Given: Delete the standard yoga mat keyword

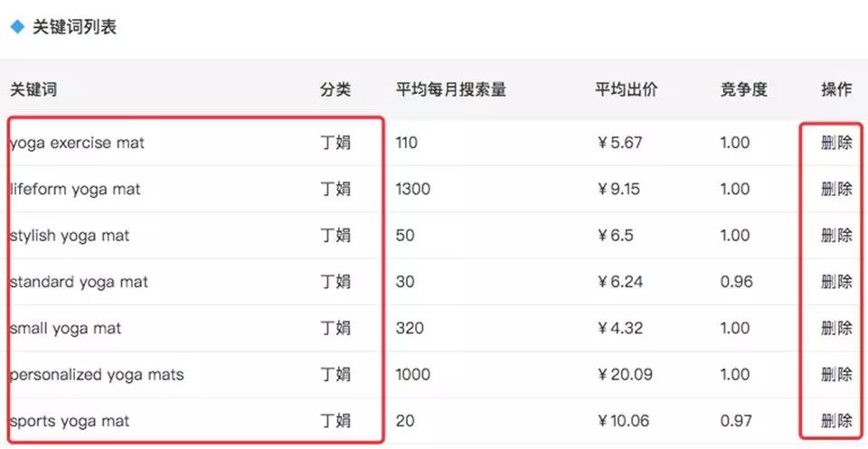Looking at the screenshot, I should [836, 282].
